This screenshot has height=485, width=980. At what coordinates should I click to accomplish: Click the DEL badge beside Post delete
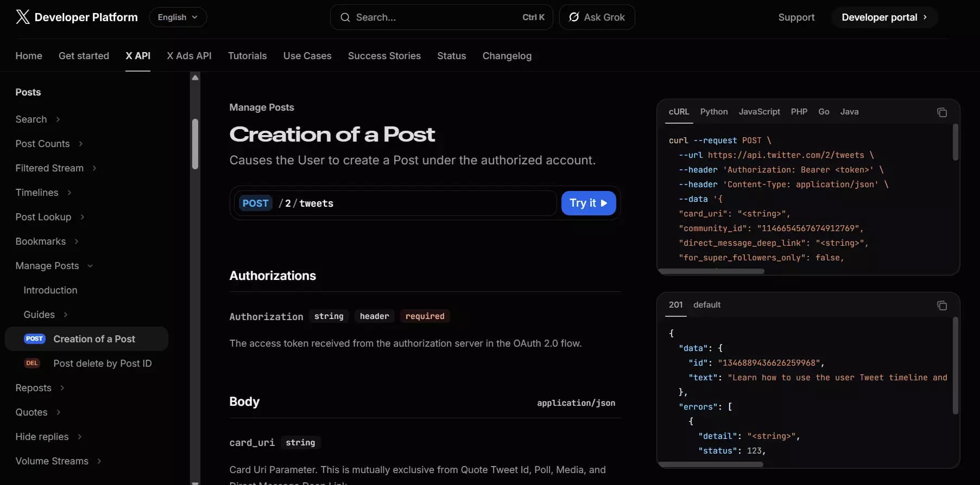click(x=32, y=363)
